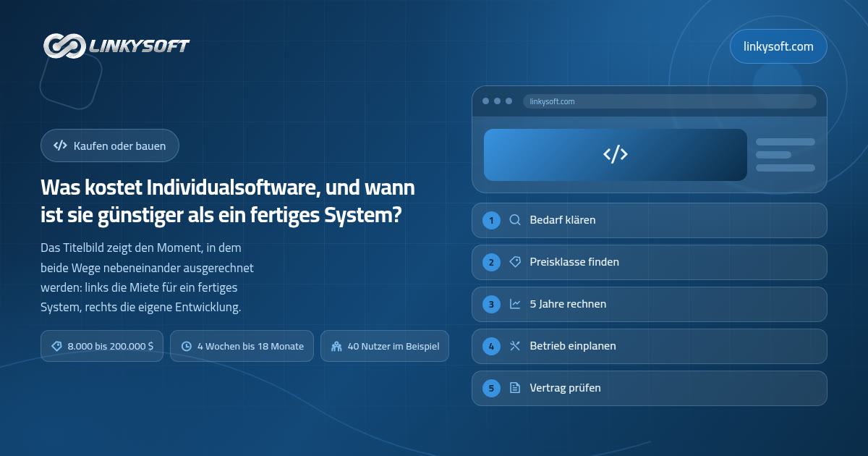Open step 1 Bedarf klären
This screenshot has width=868, height=456.
(x=650, y=220)
